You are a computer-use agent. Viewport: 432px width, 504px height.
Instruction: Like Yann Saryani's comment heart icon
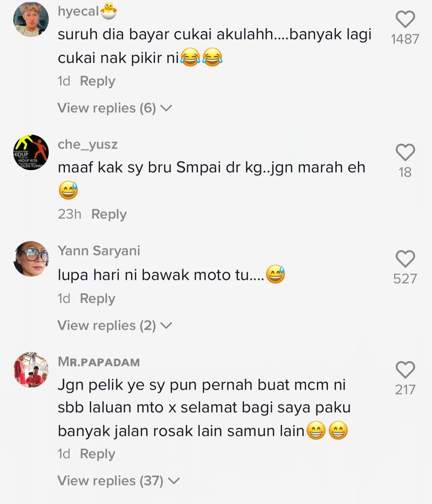tap(405, 259)
